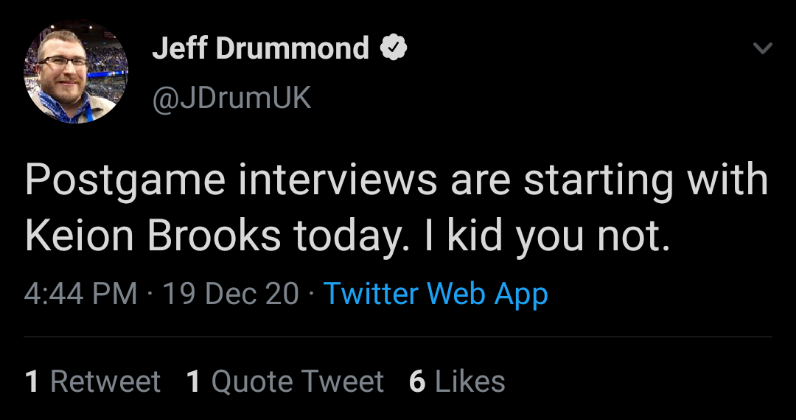Click the retweet count number

pyautogui.click(x=32, y=381)
